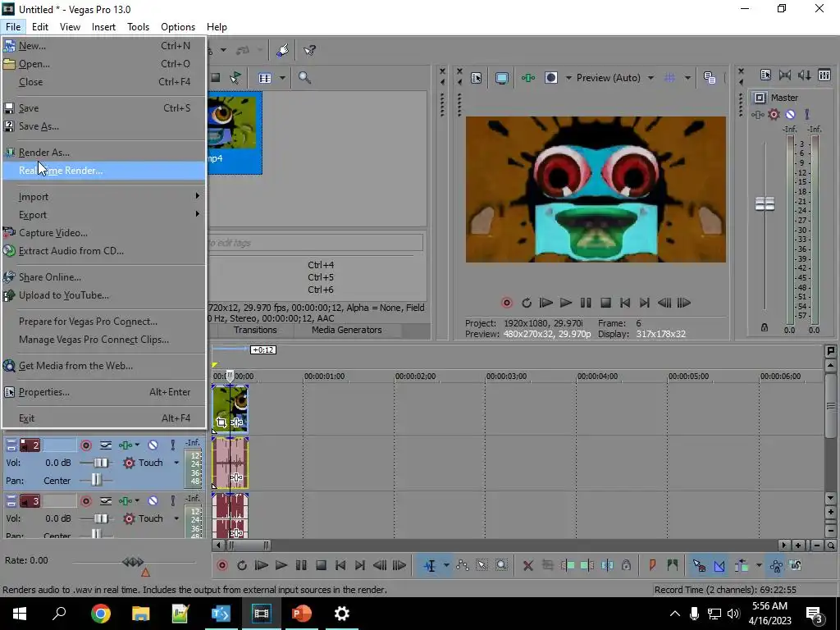This screenshot has width=840, height=630.
Task: Open track 3 Touch automation dropdown
Action: (x=176, y=518)
